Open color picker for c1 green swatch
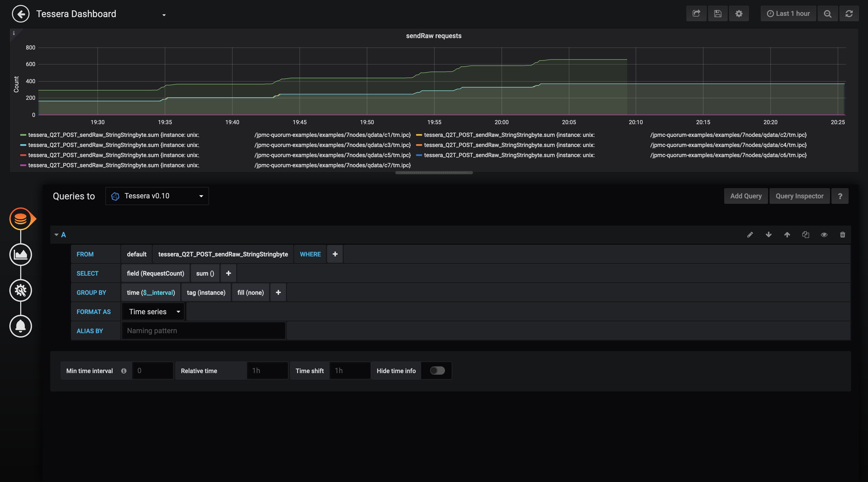The image size is (868, 482). [x=23, y=135]
